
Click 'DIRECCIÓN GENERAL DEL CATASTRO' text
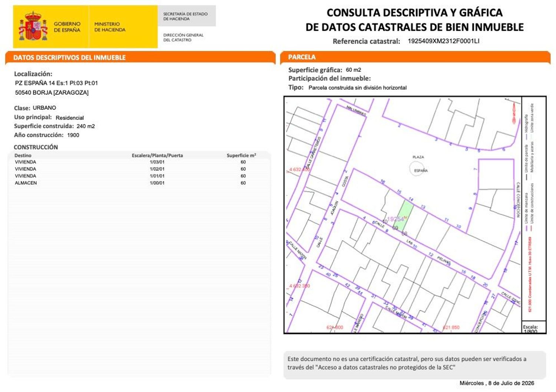tap(183, 37)
